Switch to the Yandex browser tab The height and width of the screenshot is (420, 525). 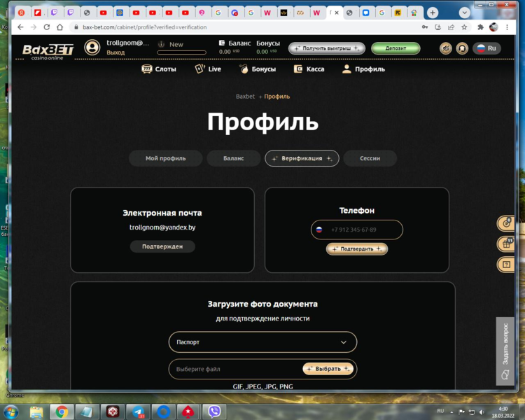(22, 13)
